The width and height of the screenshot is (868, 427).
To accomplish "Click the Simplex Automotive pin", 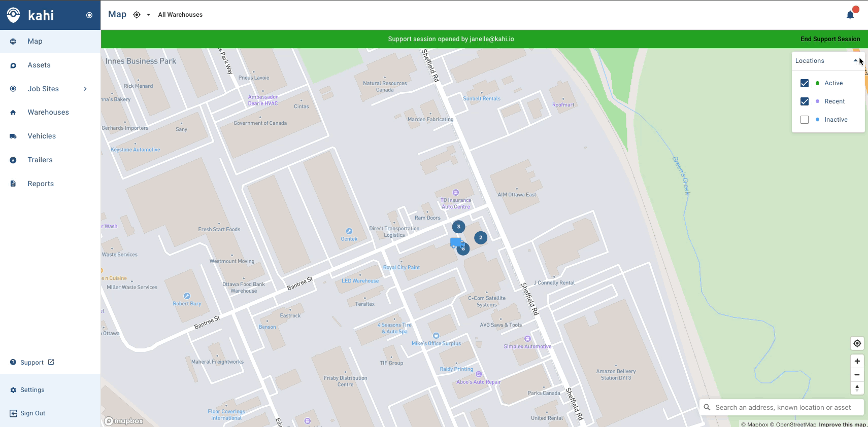I will [527, 339].
